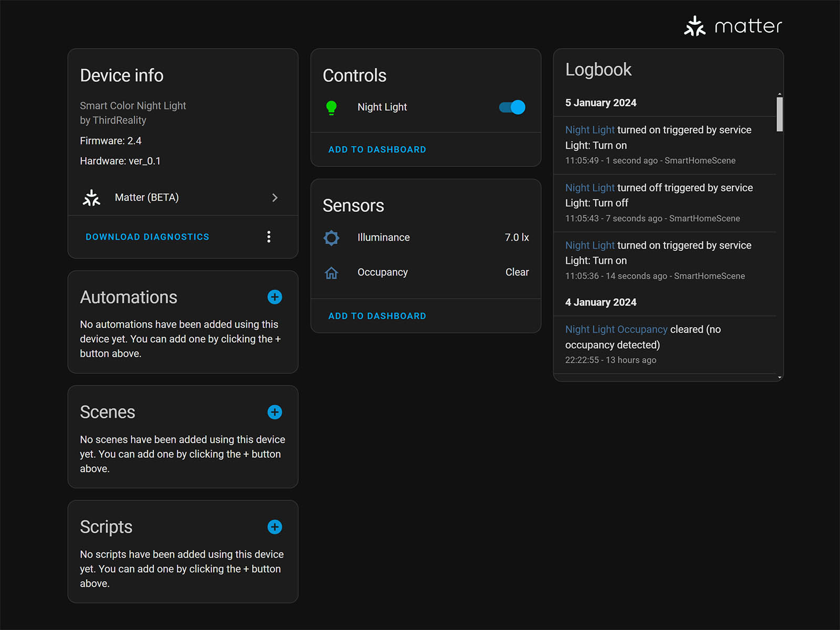Click the Matter logo at top right
840x630 pixels.
[x=733, y=26]
